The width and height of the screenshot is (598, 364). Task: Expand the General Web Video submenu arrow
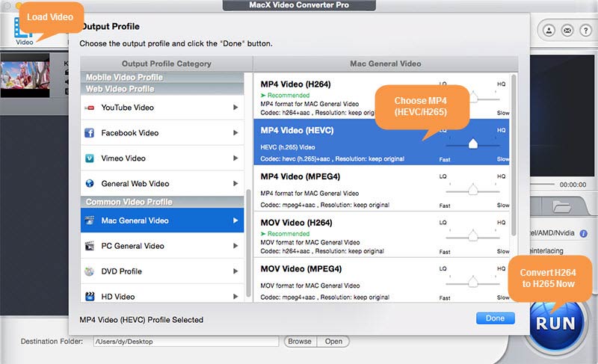(x=235, y=183)
